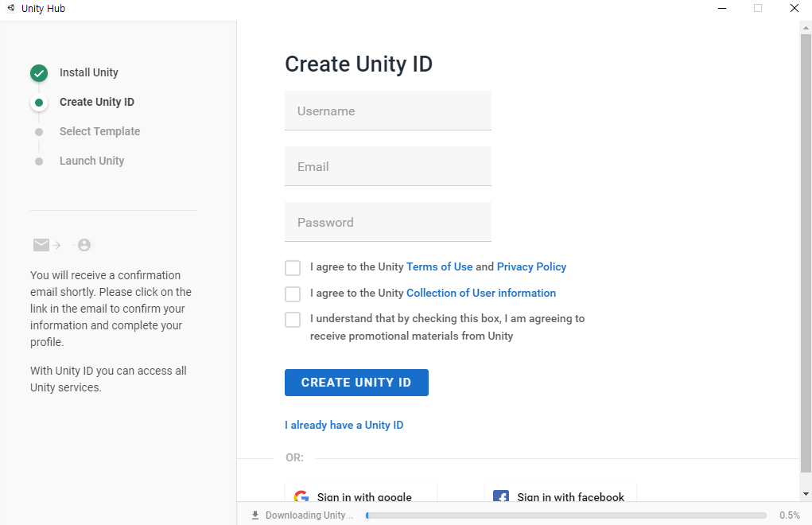812x525 pixels.
Task: Maximize the Unity Hub window
Action: click(758, 8)
